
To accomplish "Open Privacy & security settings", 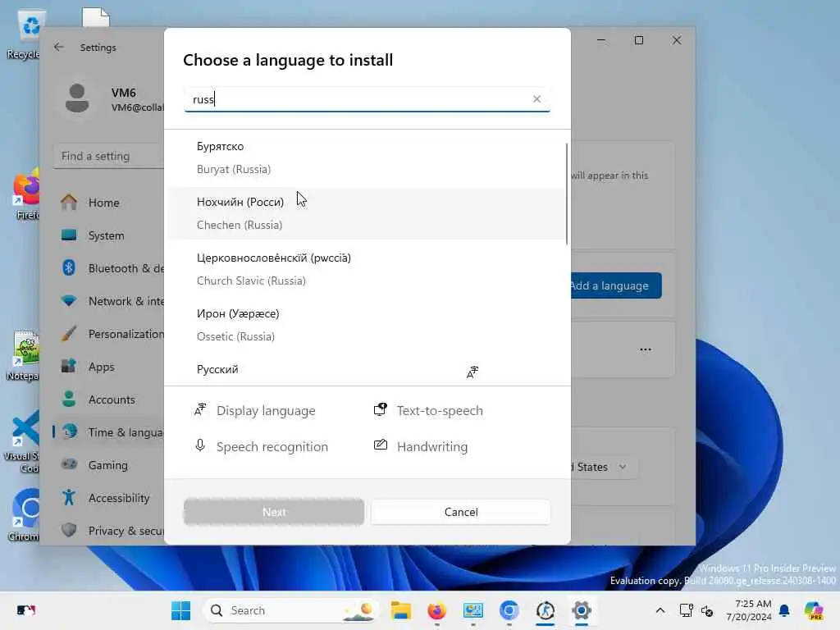I will pyautogui.click(x=110, y=531).
